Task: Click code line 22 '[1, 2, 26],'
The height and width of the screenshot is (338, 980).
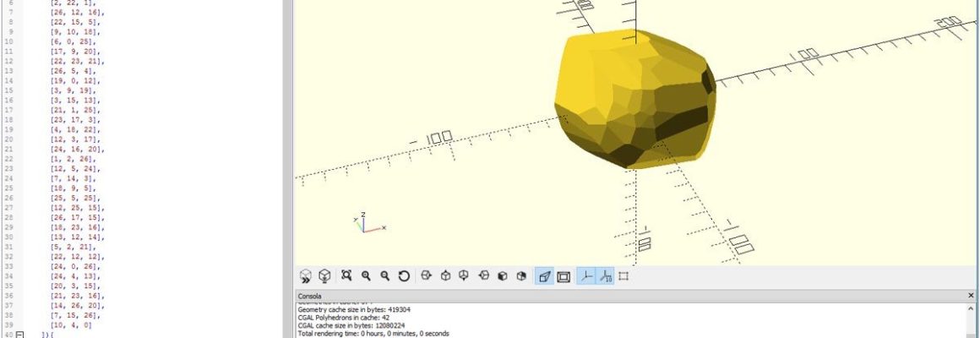Action: tap(73, 160)
